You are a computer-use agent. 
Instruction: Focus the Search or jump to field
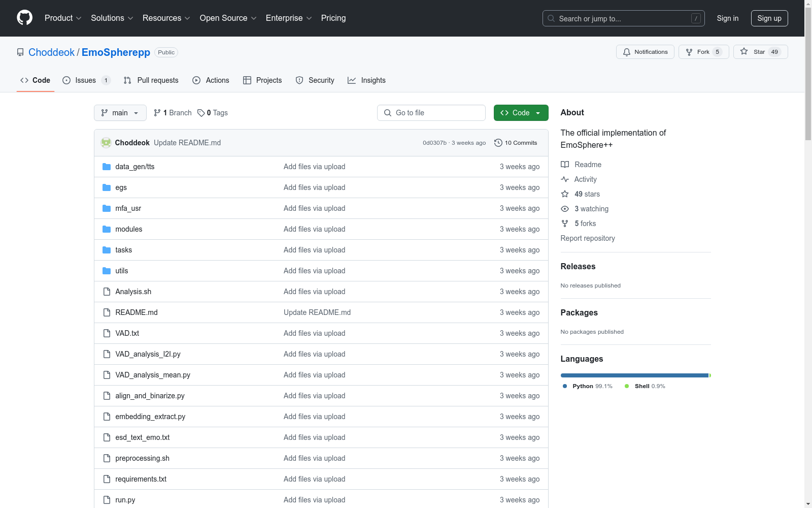(x=624, y=18)
